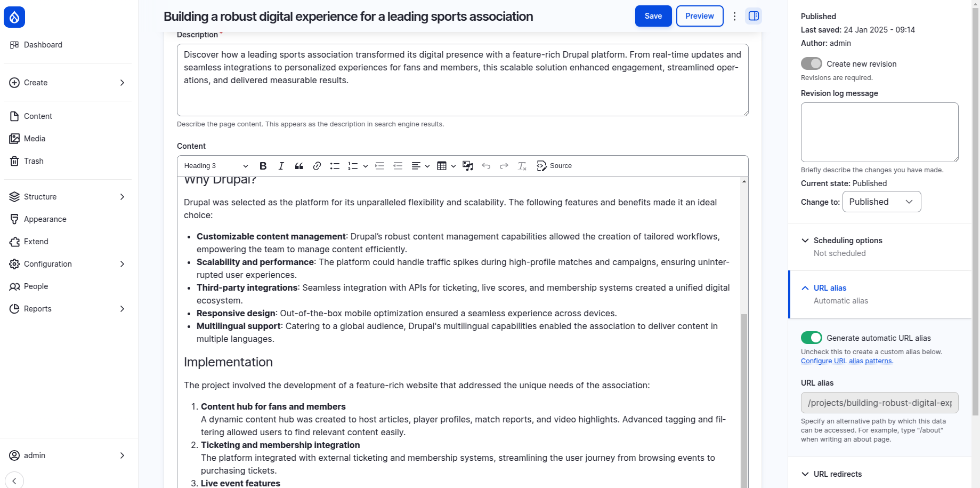Decrease indent of selected text
The height and width of the screenshot is (488, 980).
(398, 166)
